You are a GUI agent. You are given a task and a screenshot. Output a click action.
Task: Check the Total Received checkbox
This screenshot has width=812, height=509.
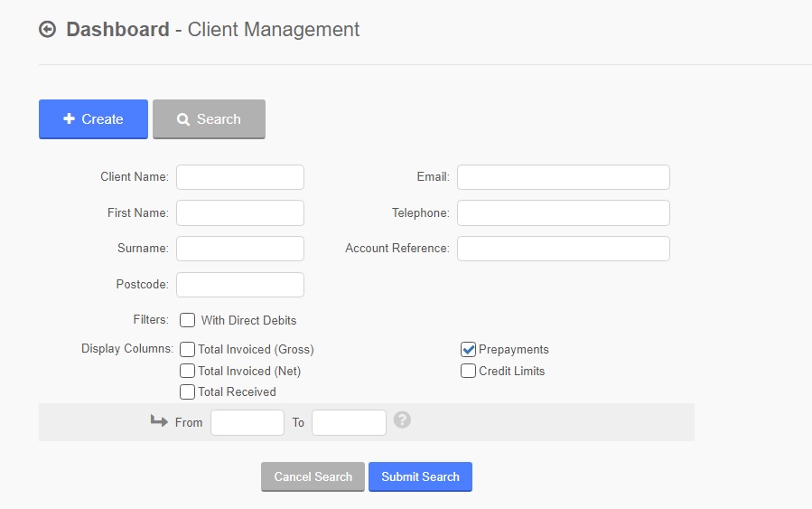click(188, 391)
